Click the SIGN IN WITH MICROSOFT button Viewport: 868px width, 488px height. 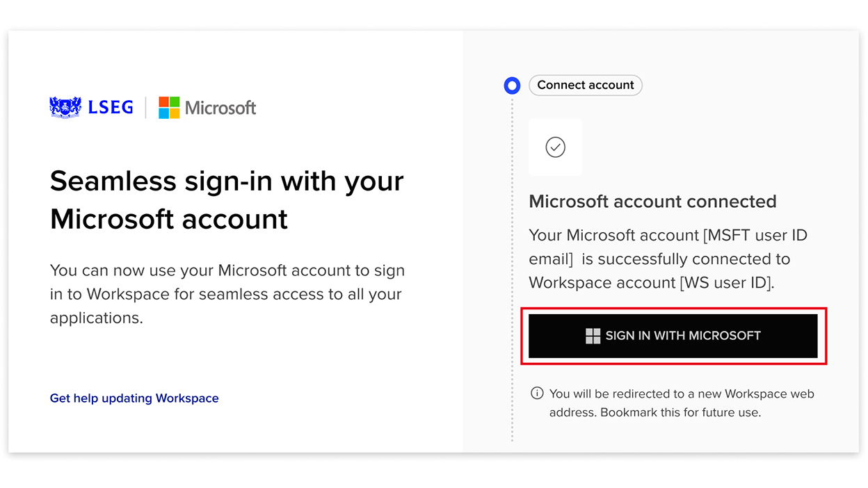point(673,336)
